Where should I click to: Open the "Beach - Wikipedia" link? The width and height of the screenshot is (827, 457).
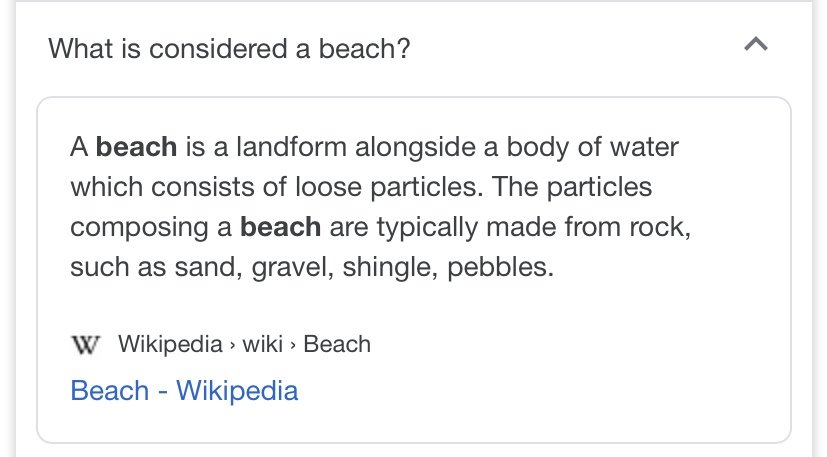(x=184, y=391)
